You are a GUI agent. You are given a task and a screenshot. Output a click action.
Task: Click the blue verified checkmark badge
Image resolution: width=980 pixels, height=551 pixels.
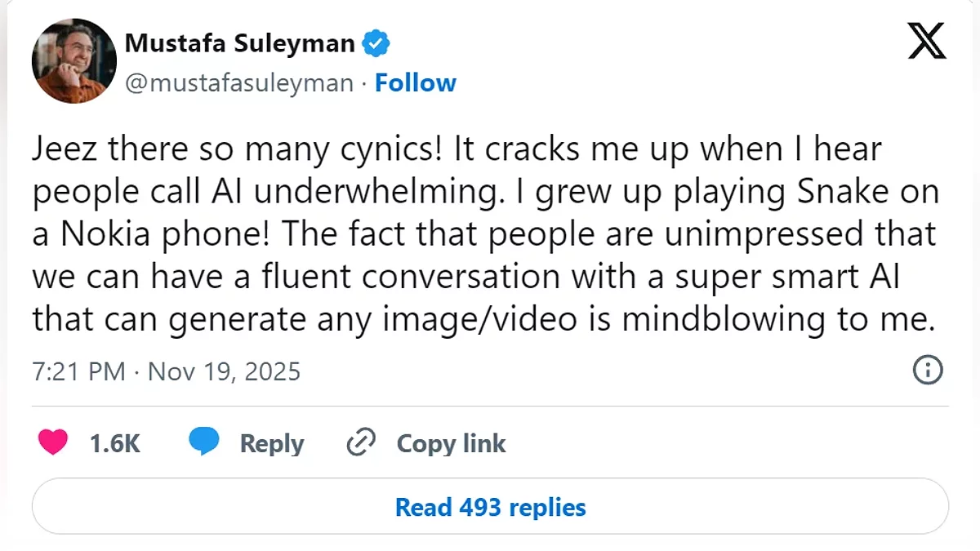tap(375, 43)
